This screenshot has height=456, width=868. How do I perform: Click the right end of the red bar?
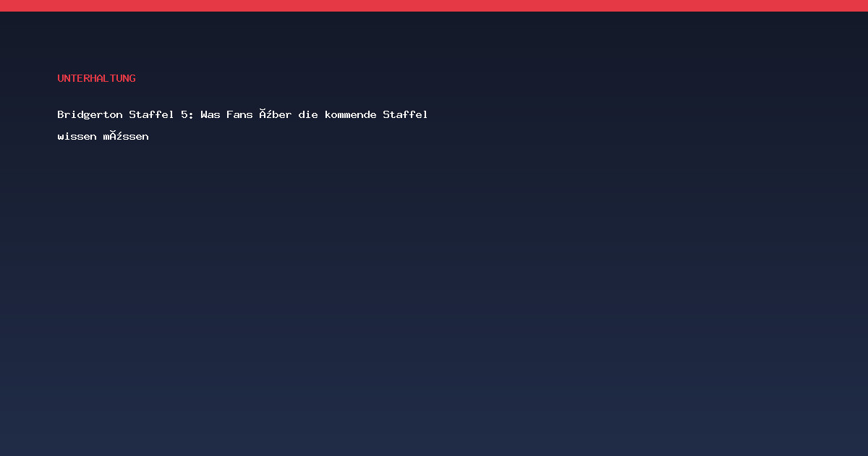(861, 6)
